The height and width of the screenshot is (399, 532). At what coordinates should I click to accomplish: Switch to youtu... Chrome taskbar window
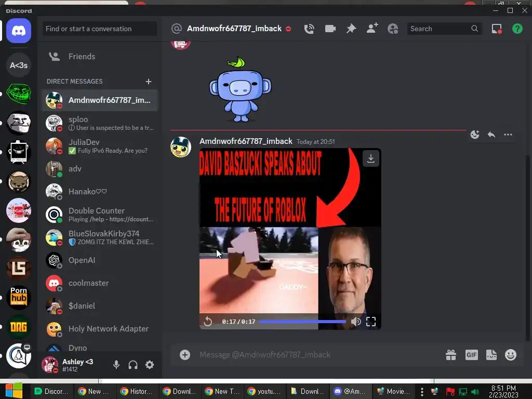tap(264, 391)
